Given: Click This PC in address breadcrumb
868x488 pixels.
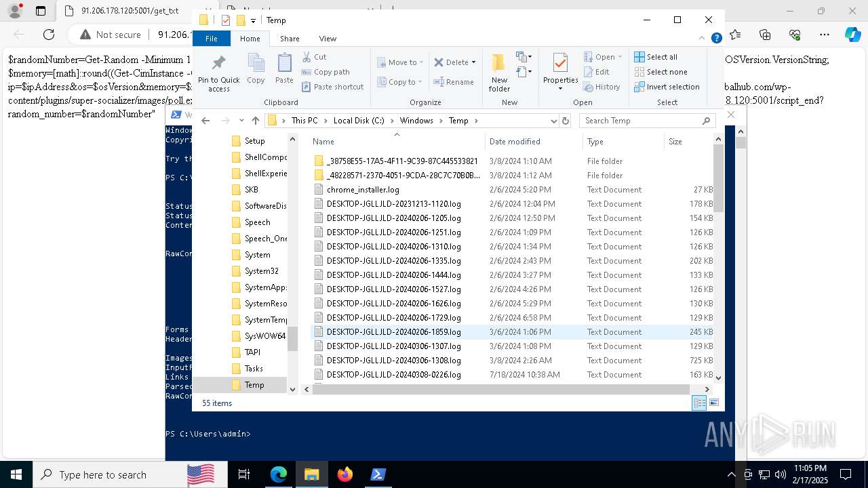Looking at the screenshot, I should point(304,121).
